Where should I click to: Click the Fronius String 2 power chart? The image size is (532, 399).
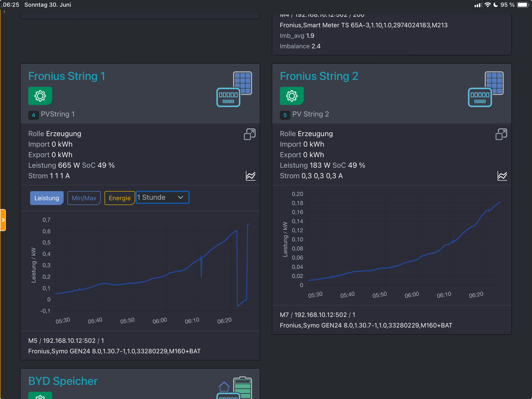coord(392,245)
